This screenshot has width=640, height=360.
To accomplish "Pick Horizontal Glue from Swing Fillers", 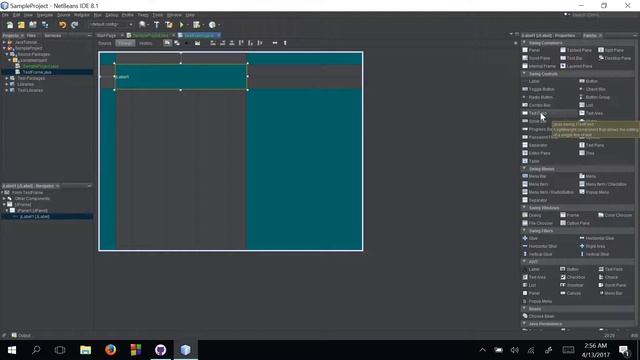I will pos(597,238).
